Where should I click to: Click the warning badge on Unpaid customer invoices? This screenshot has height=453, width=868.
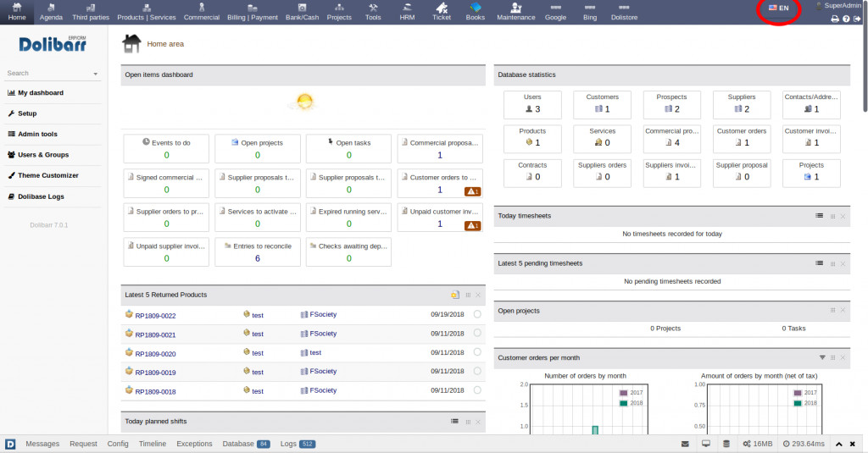click(473, 225)
